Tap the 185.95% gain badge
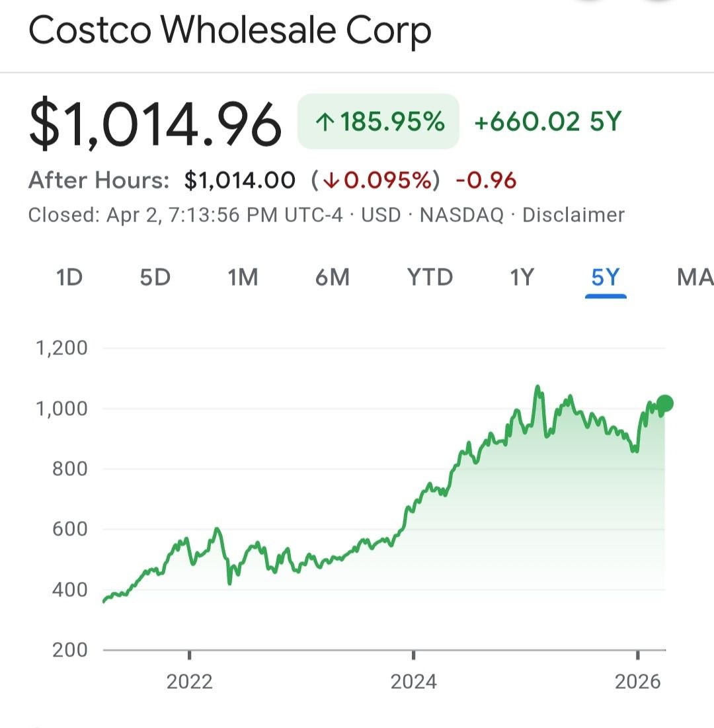The height and width of the screenshot is (728, 714). pyautogui.click(x=379, y=122)
